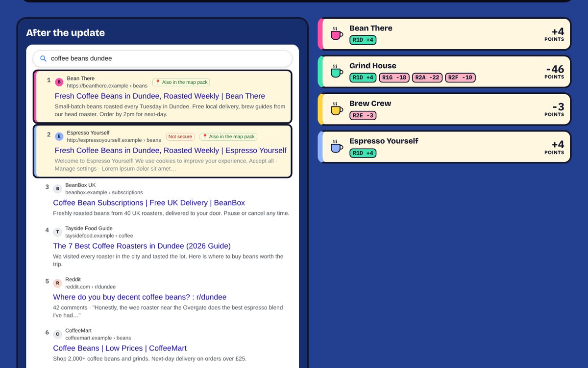
Task: Click the 'Freshly roasted beans from 40 UK roasters' snippet
Action: pos(171,213)
